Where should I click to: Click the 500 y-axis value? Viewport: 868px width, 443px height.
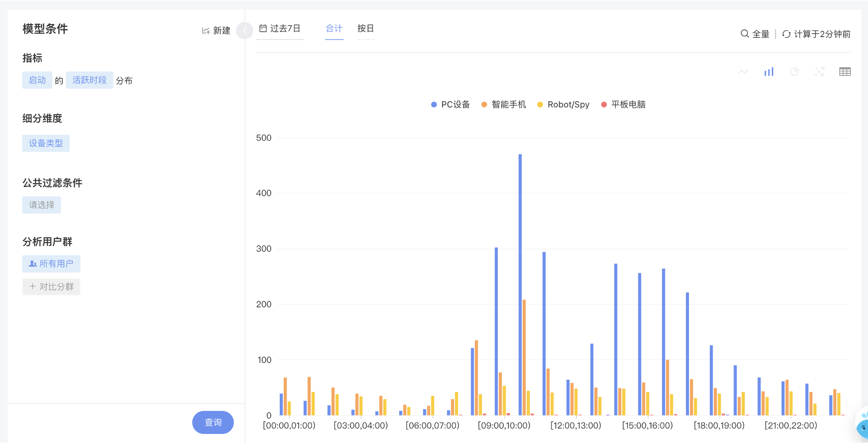tap(264, 138)
